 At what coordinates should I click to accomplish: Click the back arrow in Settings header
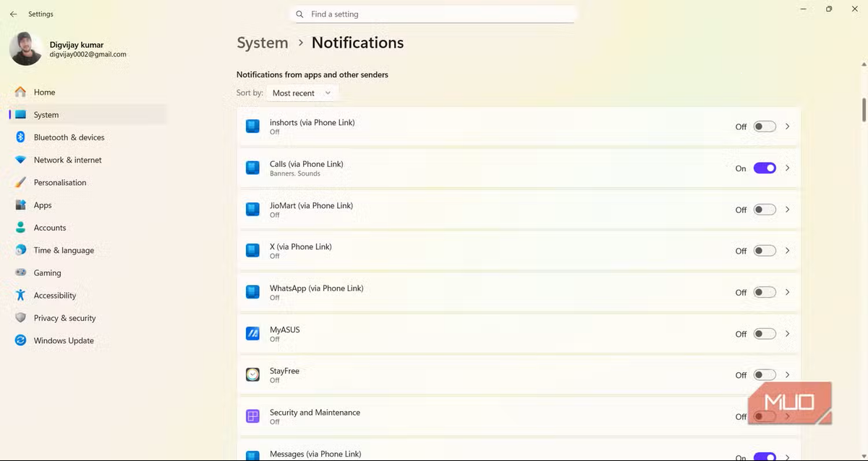[x=13, y=14]
